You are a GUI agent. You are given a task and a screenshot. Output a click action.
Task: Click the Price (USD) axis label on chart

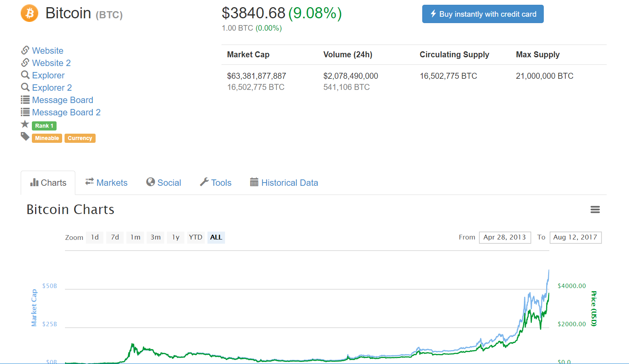tap(594, 309)
